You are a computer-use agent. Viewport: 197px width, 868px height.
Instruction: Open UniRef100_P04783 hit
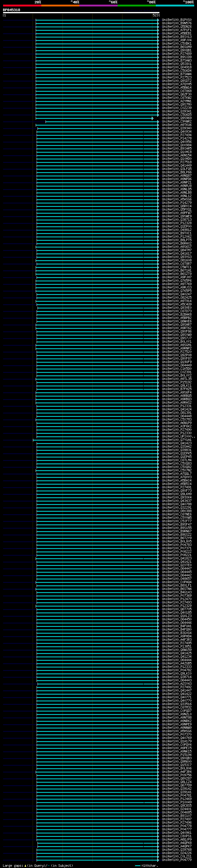click(x=177, y=545)
